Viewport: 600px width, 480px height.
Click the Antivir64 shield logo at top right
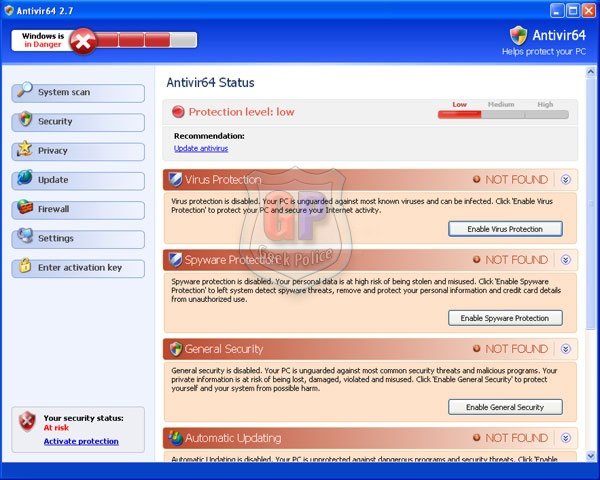click(518, 36)
